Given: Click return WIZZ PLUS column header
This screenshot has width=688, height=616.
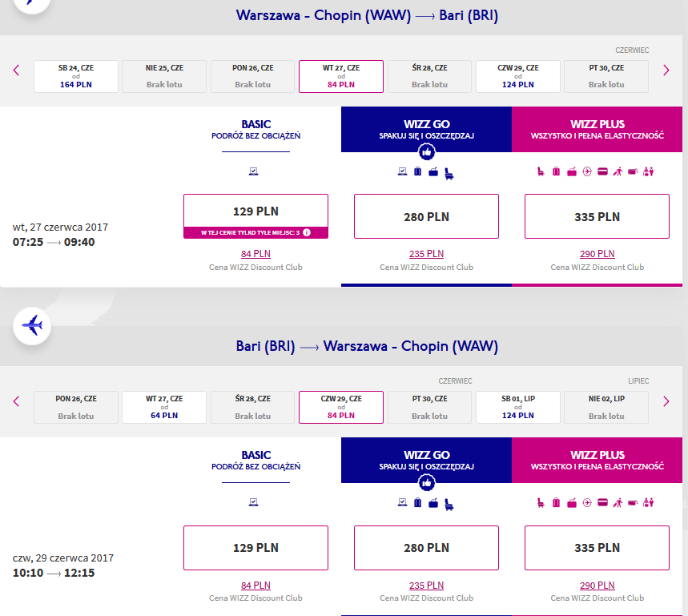Looking at the screenshot, I should 597,461.
